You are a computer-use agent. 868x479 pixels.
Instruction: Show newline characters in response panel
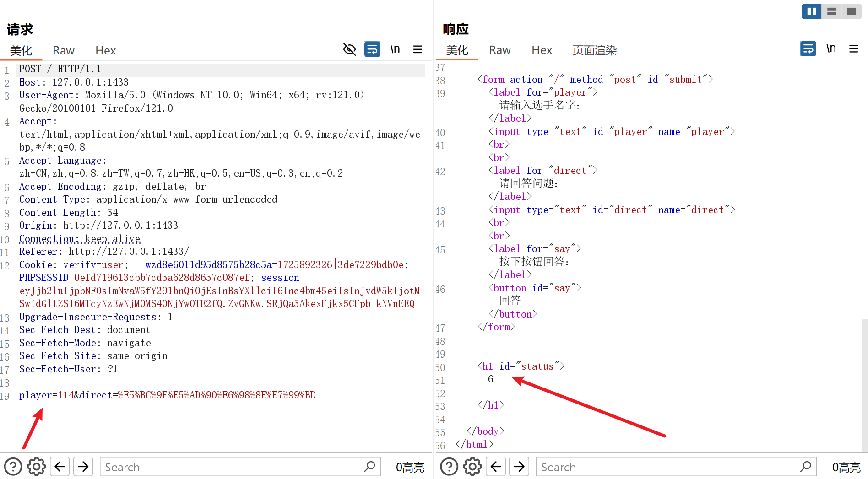pyautogui.click(x=831, y=48)
